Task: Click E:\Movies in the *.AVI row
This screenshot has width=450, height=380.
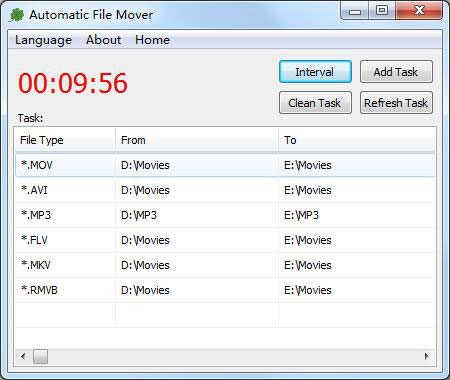Action: pyautogui.click(x=308, y=190)
